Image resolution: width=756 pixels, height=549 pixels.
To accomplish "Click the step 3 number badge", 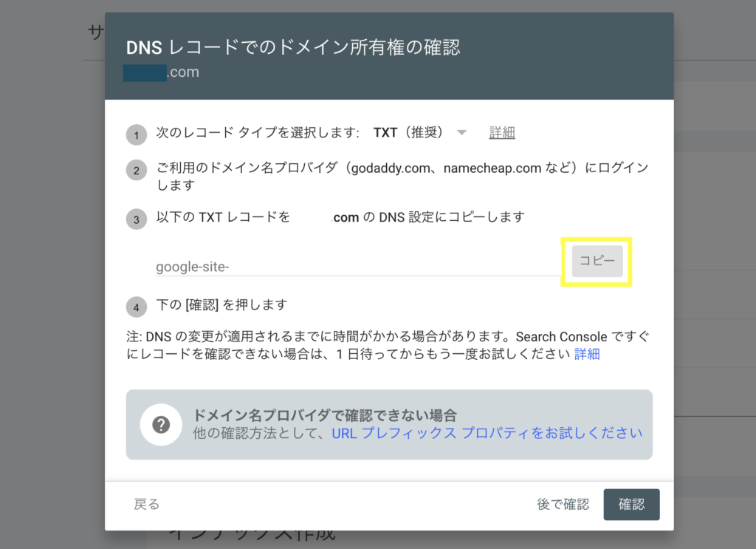I will click(136, 219).
